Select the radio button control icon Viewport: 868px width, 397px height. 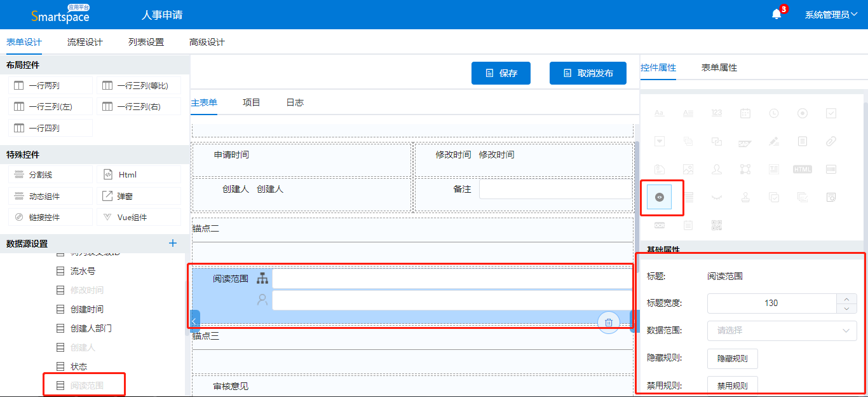click(x=803, y=113)
